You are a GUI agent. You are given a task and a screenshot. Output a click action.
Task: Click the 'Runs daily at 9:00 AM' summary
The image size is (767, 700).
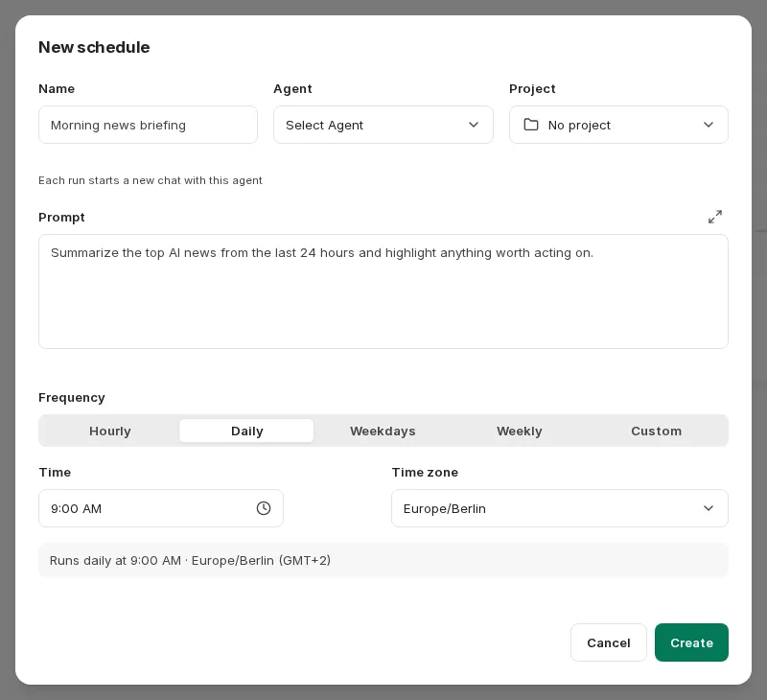[x=383, y=560]
